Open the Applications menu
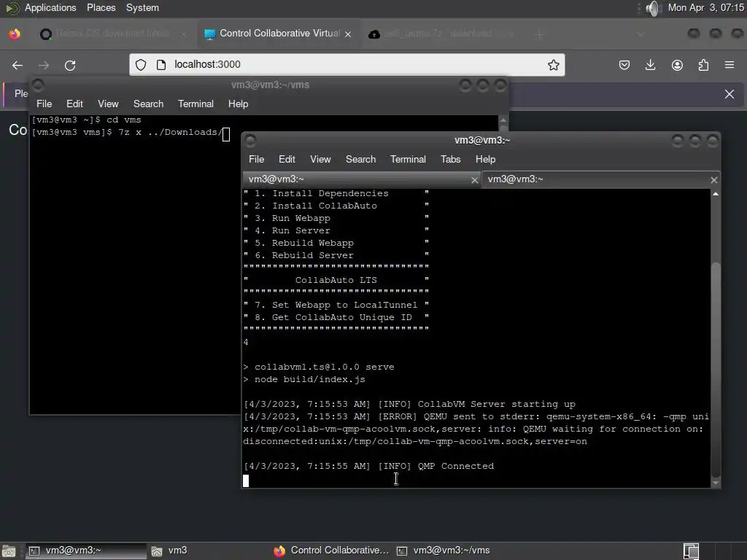747x560 pixels. click(x=50, y=7)
